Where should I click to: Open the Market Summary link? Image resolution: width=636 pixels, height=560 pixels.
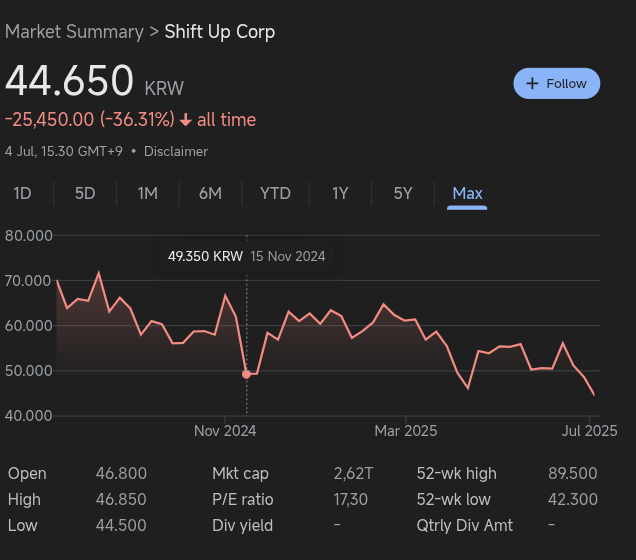[x=74, y=32]
